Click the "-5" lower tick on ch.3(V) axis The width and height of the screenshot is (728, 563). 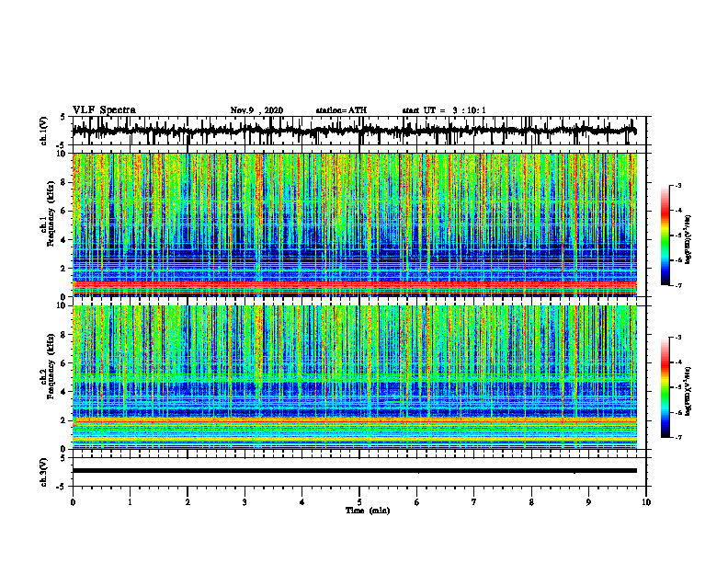[63, 487]
